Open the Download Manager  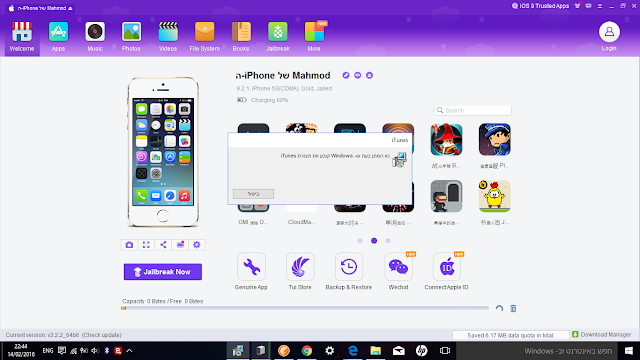point(602,335)
